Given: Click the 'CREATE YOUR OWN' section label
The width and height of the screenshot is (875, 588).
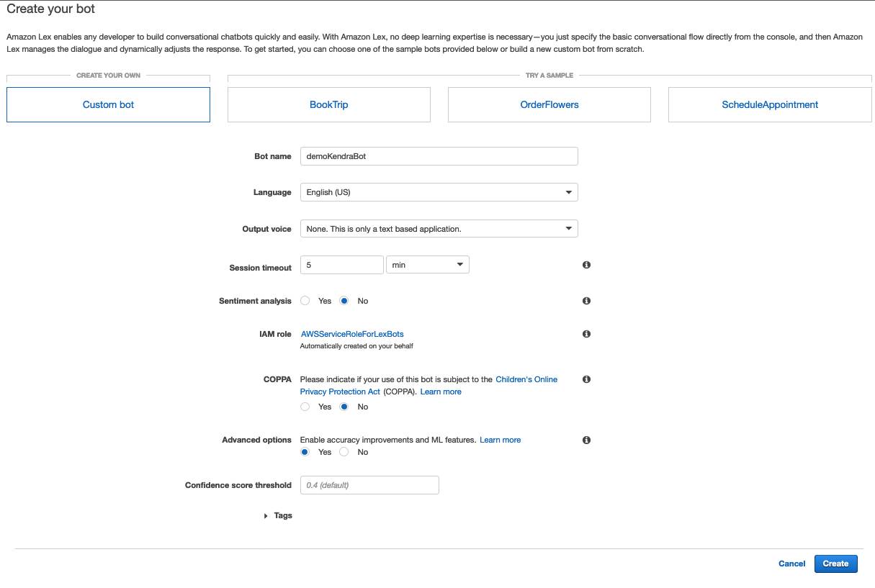Looking at the screenshot, I should (x=109, y=76).
